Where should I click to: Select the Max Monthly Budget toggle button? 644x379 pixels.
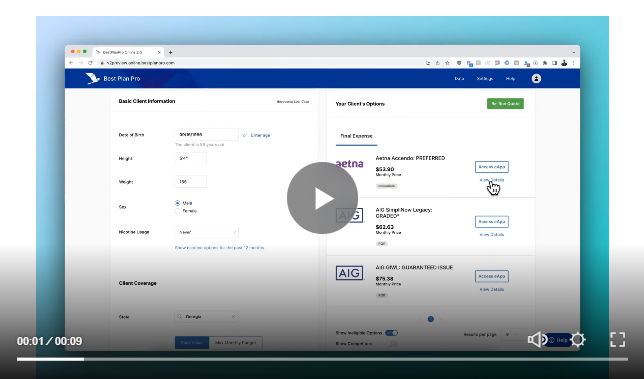(236, 342)
